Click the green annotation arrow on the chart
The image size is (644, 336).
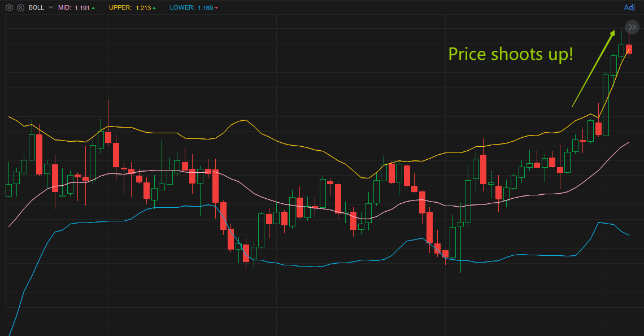[x=593, y=68]
